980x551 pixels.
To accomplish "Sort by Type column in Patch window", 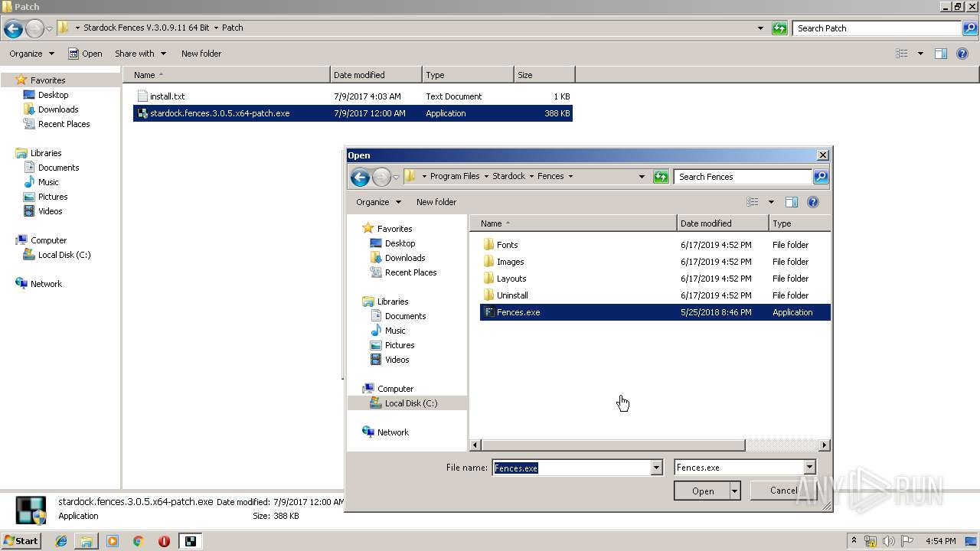I will pos(468,75).
